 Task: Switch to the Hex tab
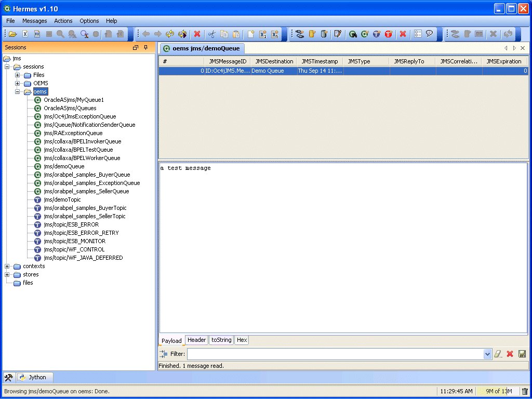point(242,340)
